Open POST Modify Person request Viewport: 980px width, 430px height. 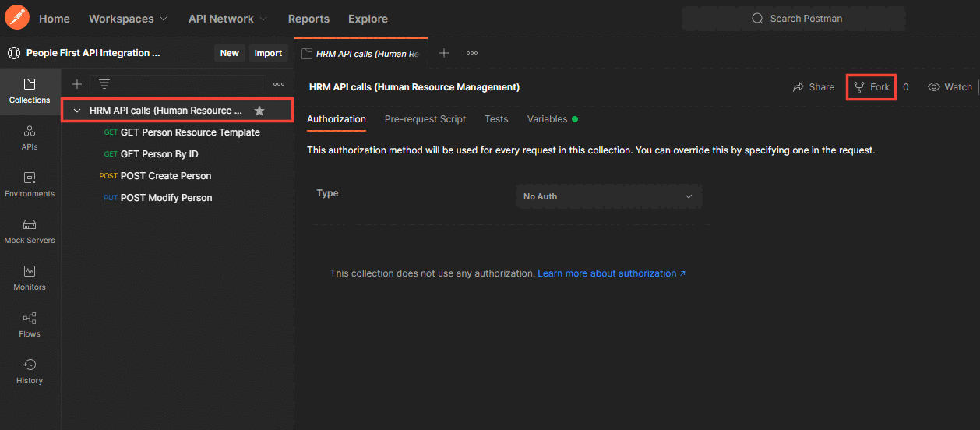coord(157,198)
